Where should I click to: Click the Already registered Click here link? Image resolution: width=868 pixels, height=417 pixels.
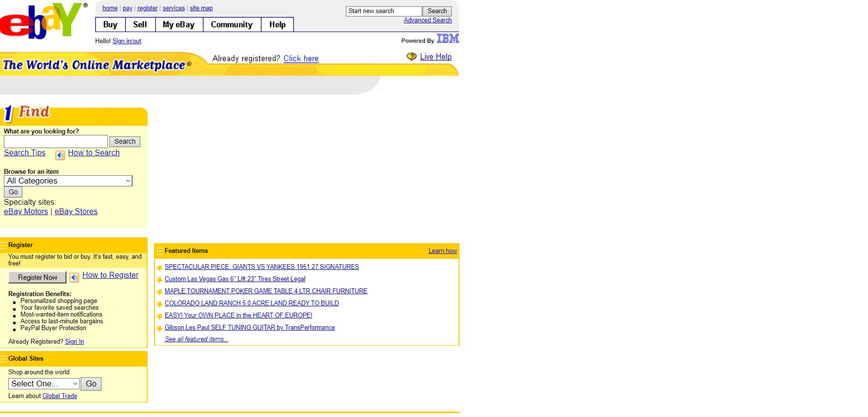pyautogui.click(x=301, y=59)
